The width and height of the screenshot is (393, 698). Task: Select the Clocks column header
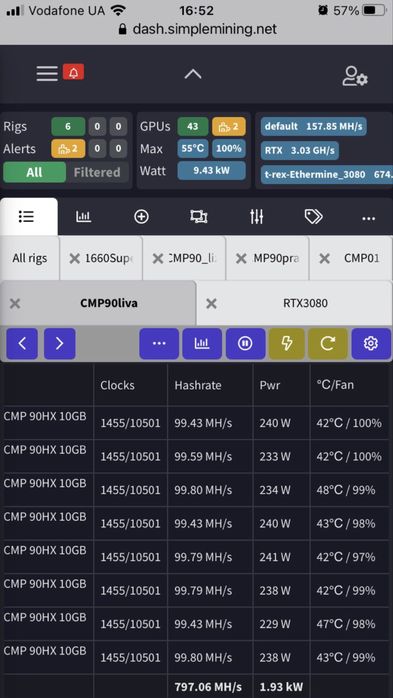(117, 385)
